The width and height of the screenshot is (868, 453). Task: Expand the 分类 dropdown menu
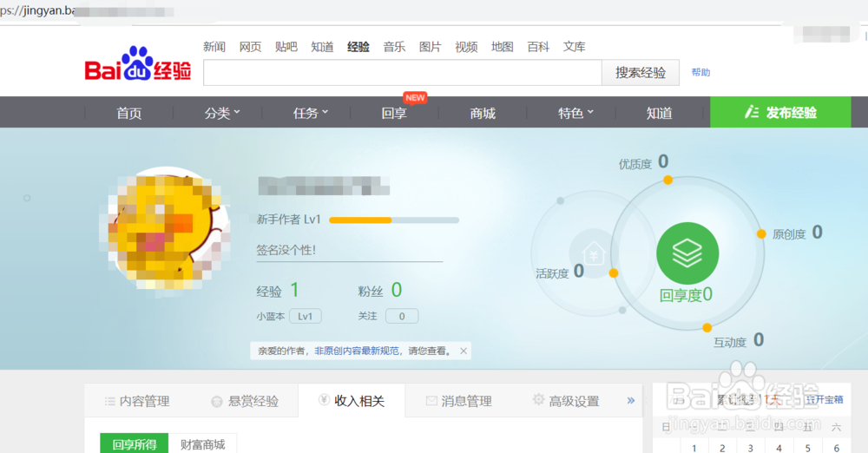pos(222,113)
